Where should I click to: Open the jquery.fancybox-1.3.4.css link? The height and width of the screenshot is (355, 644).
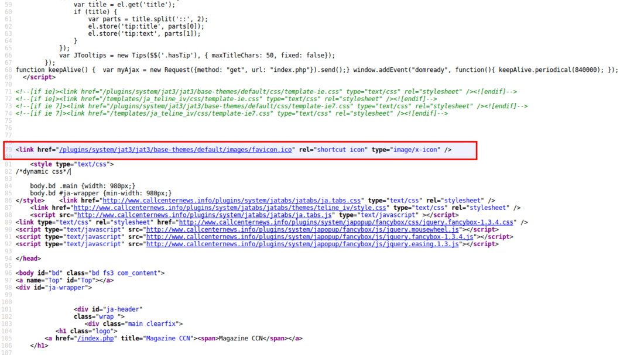pos(346,222)
